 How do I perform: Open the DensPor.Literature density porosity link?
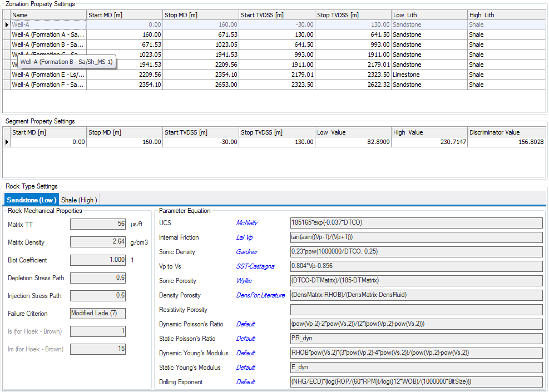click(260, 295)
